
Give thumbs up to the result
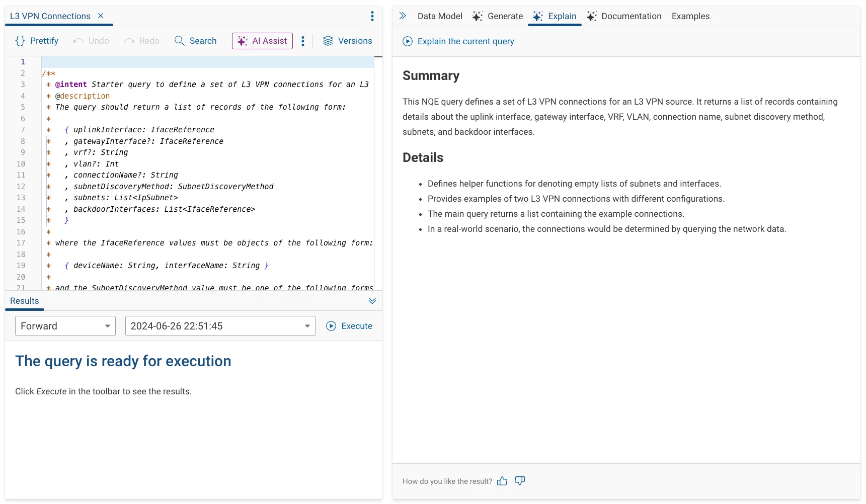coord(502,481)
